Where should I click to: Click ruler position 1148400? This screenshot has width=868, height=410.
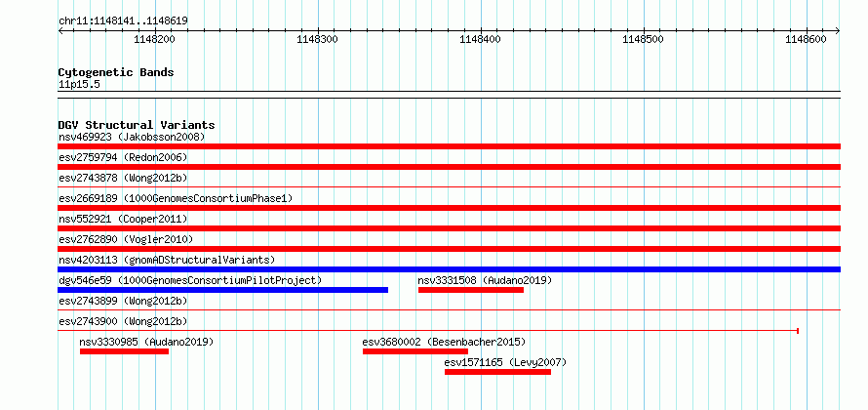[x=481, y=39]
